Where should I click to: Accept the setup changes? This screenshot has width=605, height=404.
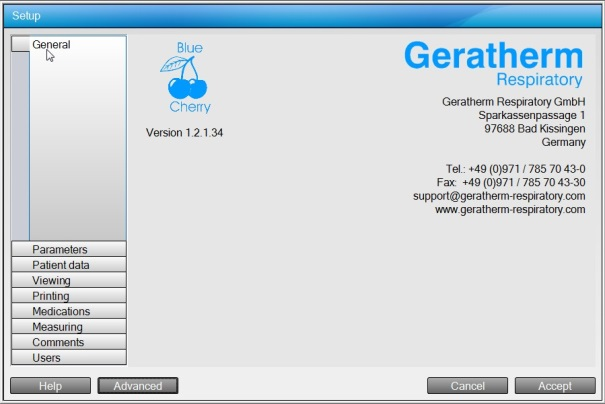[555, 385]
